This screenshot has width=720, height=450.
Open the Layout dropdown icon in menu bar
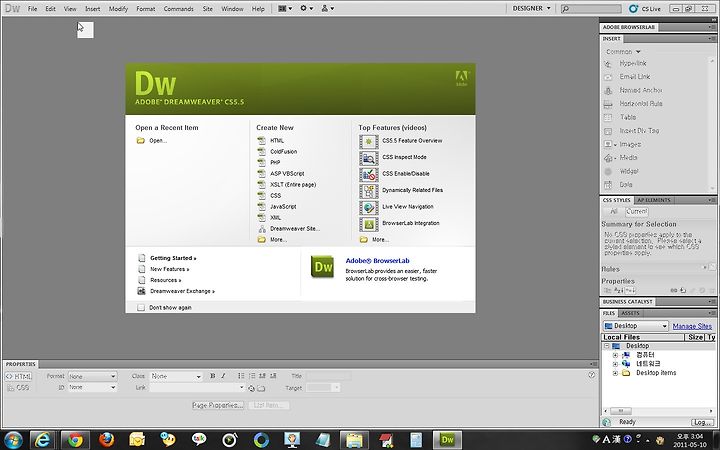tap(285, 8)
